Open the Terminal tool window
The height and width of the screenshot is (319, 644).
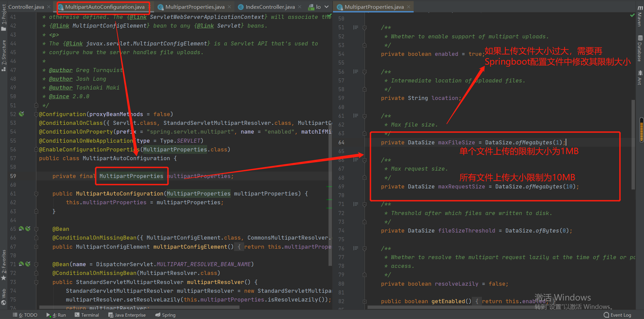pyautogui.click(x=87, y=315)
